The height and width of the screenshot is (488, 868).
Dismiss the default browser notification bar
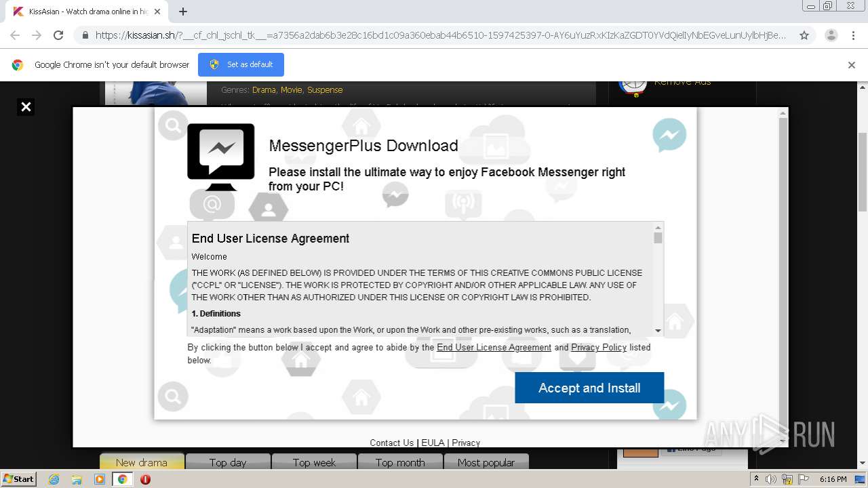point(851,65)
